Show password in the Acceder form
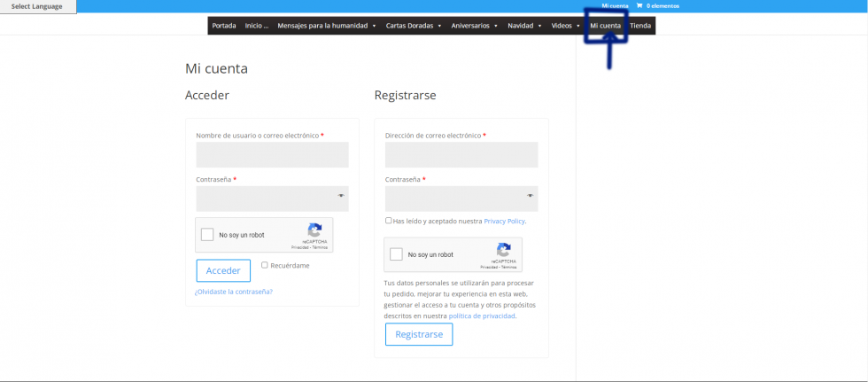This screenshot has height=382, width=868. pos(341,196)
